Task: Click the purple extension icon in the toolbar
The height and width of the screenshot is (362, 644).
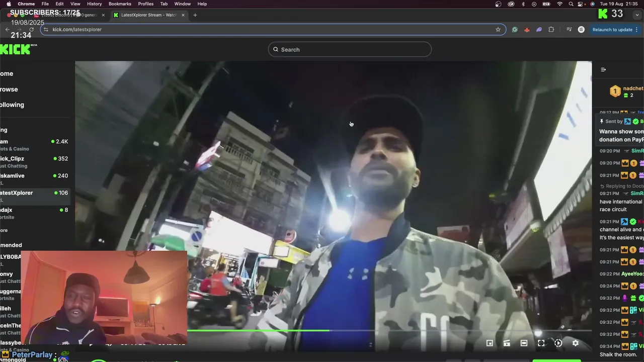Action: (x=539, y=30)
